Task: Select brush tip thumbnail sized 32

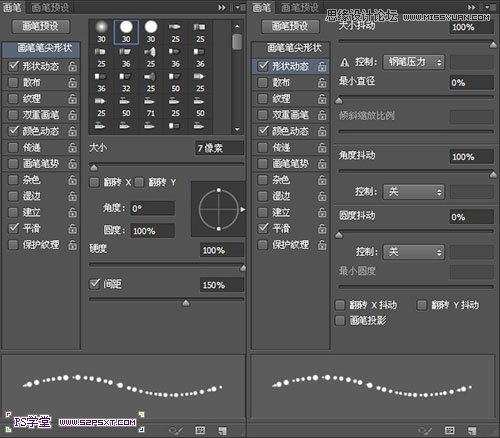Action: click(126, 82)
